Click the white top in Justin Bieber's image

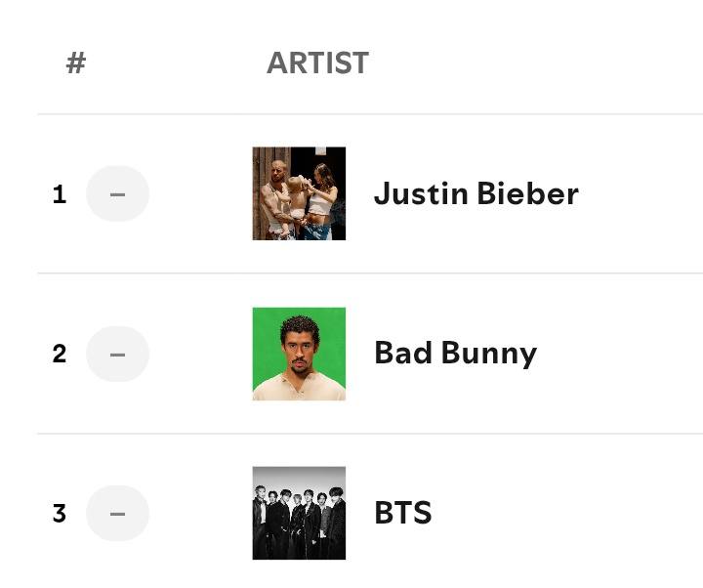click(321, 205)
